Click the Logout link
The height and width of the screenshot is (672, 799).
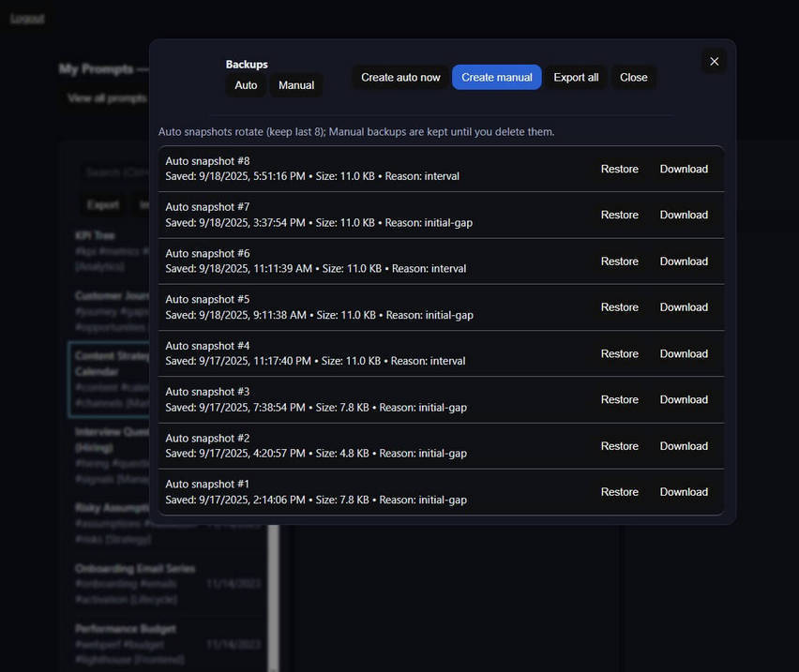[x=26, y=19]
